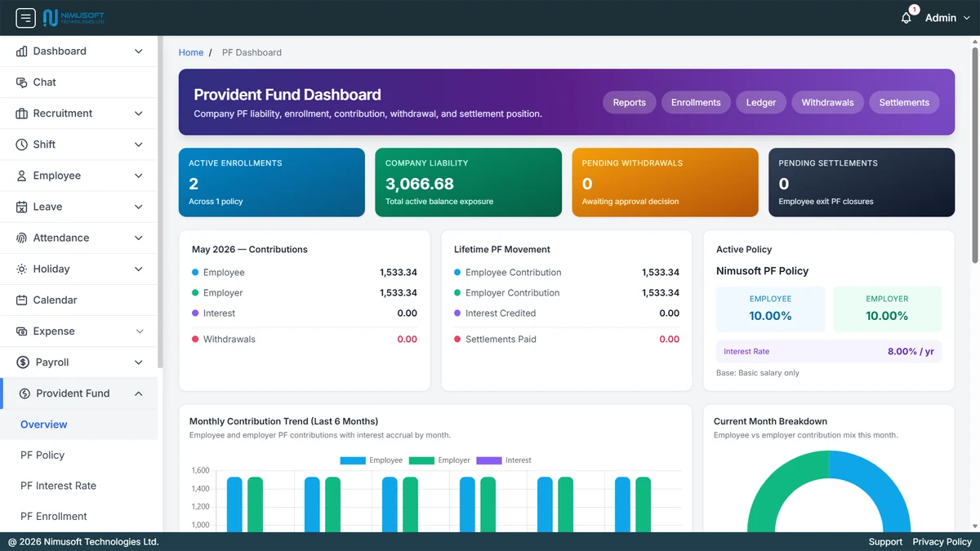Screen dimensions: 980x551
Task: Click the Nimusoft PF Policy name
Action: point(763,271)
